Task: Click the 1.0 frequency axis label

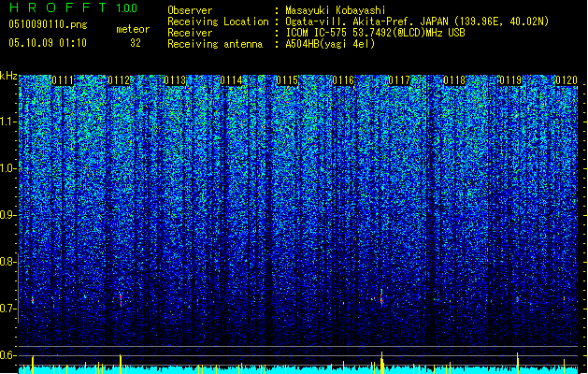Action: [7, 168]
